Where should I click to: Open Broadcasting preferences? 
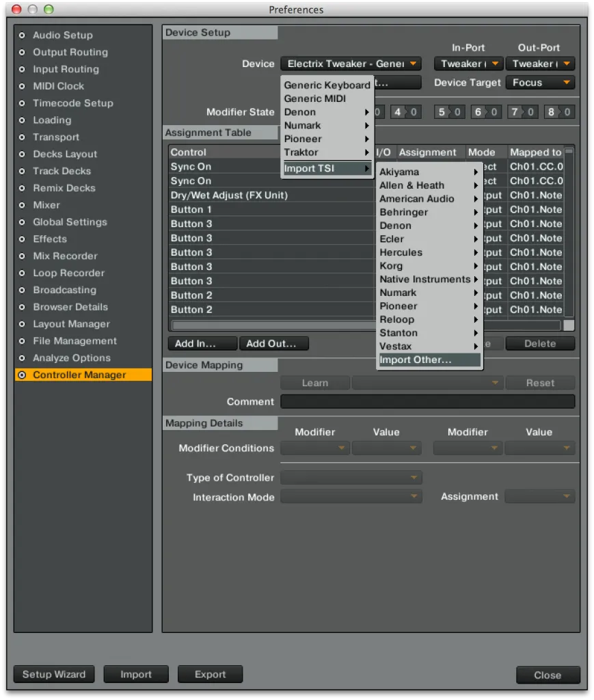pyautogui.click(x=64, y=290)
